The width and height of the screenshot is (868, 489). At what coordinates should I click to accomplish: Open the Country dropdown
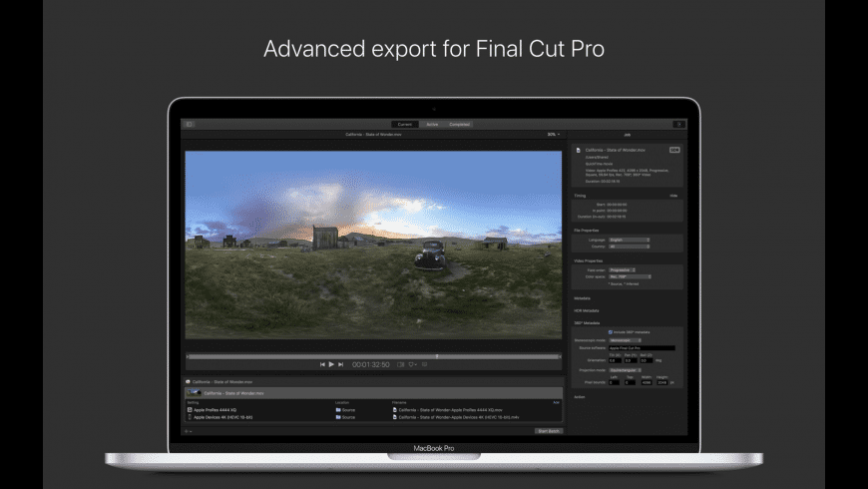630,246
